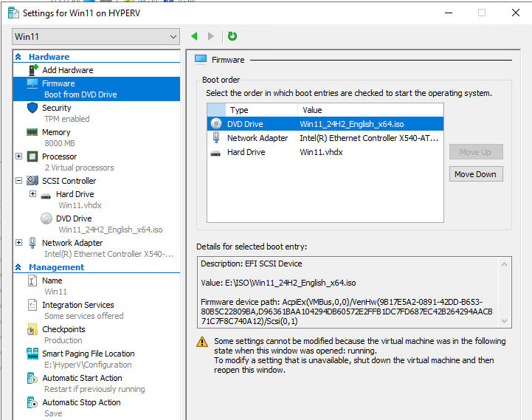
Task: Click the Network Adapter icon in boot order list
Action: (x=216, y=137)
